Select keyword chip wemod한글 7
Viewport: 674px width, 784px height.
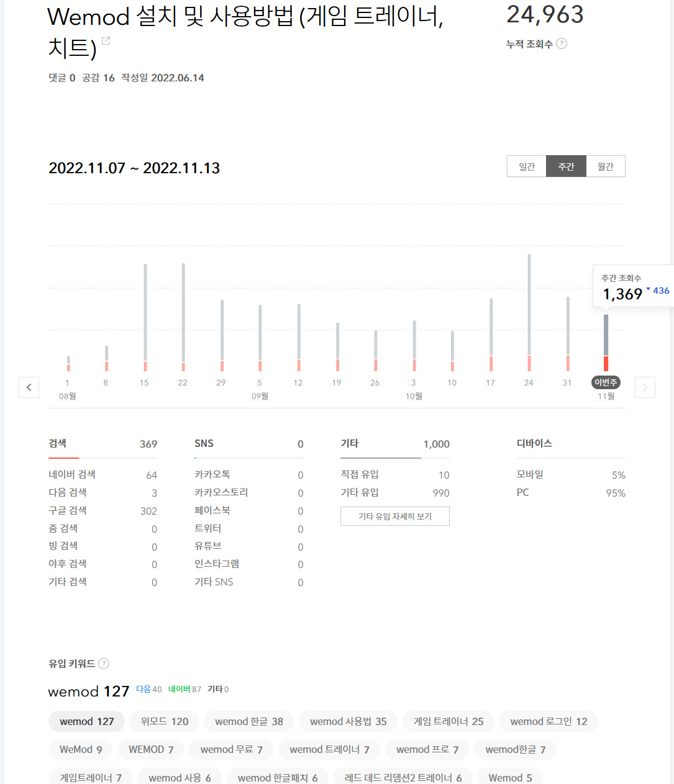(x=516, y=749)
